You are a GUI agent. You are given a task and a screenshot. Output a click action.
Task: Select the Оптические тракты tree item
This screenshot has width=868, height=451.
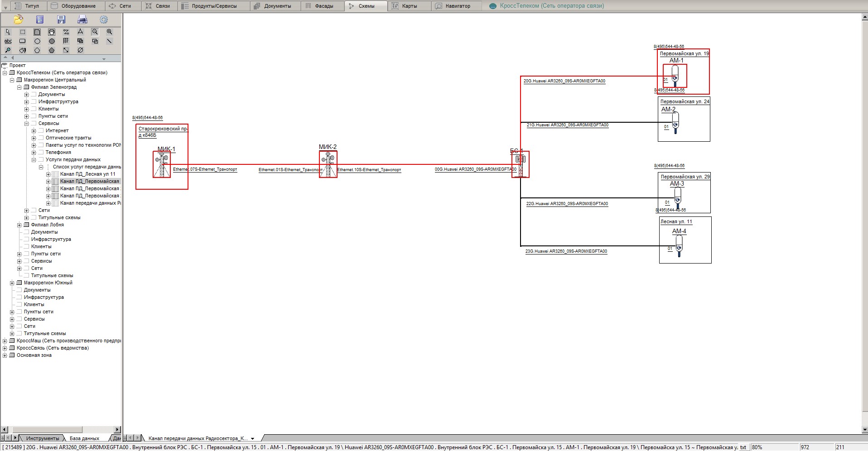[x=68, y=138]
